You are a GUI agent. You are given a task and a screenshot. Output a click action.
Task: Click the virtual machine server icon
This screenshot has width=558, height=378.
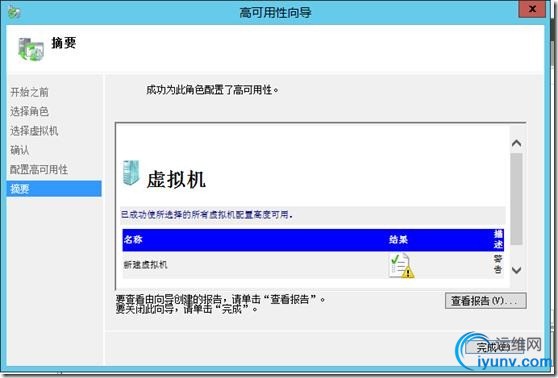click(x=131, y=173)
